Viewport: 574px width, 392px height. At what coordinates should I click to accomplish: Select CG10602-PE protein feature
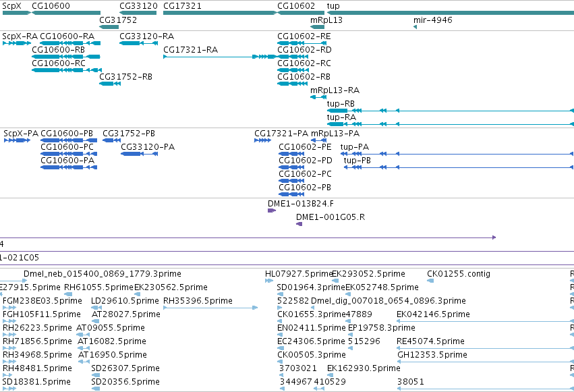pos(292,154)
